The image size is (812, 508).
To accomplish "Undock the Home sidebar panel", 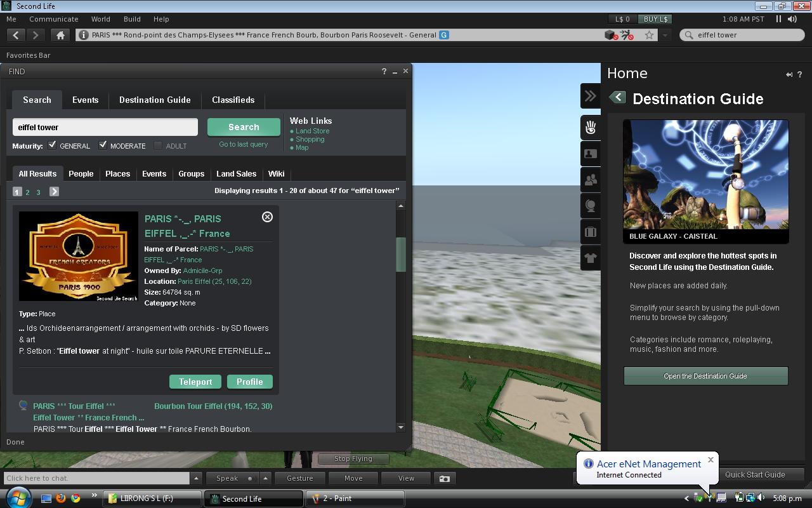I will (x=789, y=74).
